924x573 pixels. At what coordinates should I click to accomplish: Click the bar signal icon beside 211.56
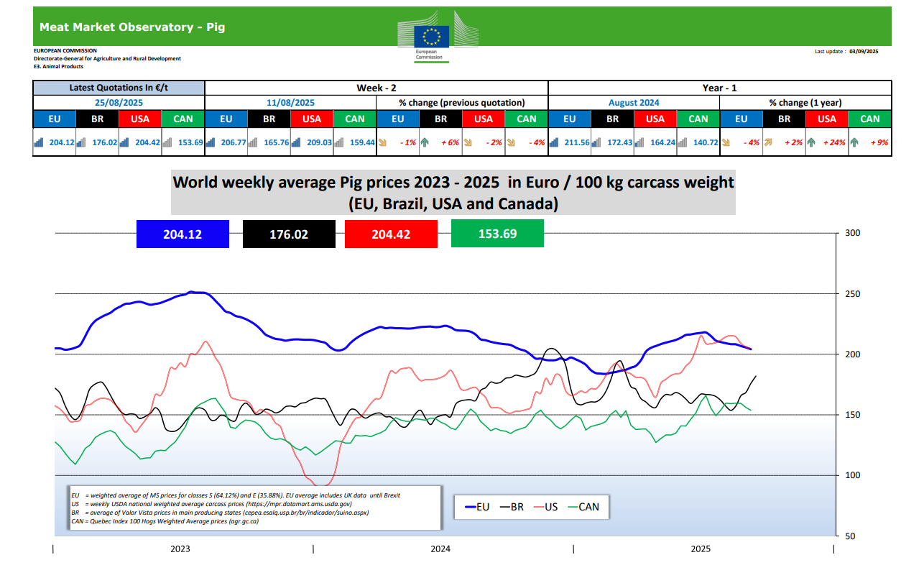[554, 142]
